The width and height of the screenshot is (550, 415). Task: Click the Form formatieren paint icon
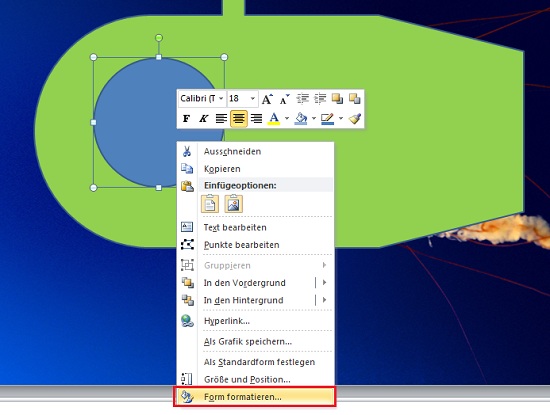(187, 397)
